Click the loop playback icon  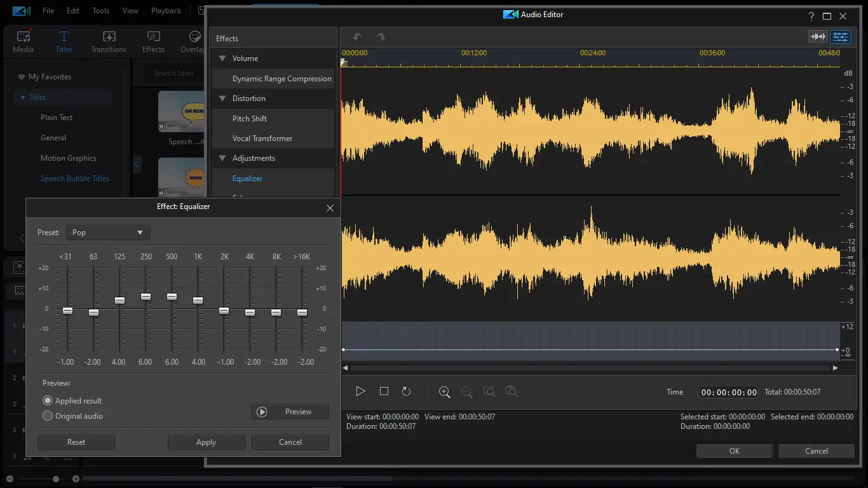pos(406,391)
